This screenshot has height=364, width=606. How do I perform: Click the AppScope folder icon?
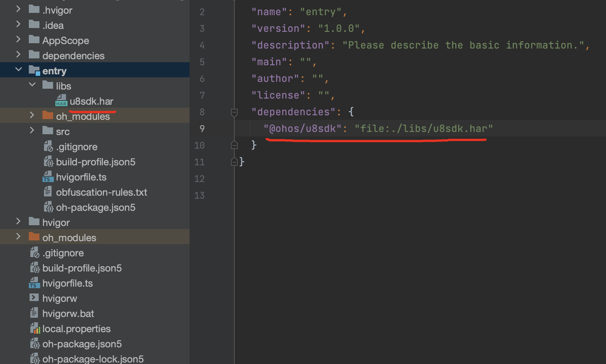click(x=34, y=39)
